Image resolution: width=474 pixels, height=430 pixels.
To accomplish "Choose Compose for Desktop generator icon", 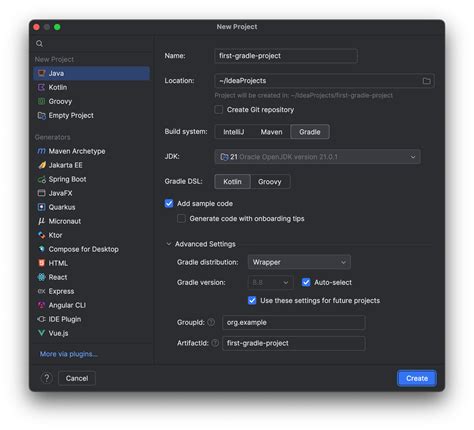I will click(41, 249).
